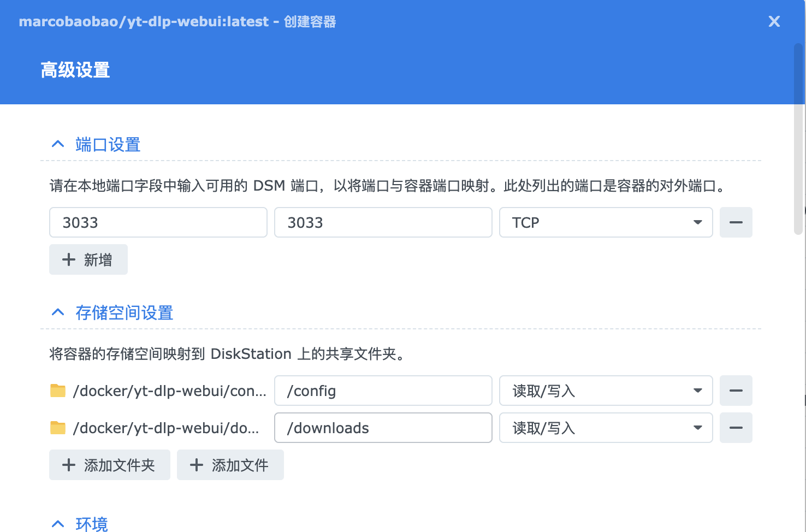The image size is (806, 532).
Task: Click 添加文件 button
Action: pos(230,465)
